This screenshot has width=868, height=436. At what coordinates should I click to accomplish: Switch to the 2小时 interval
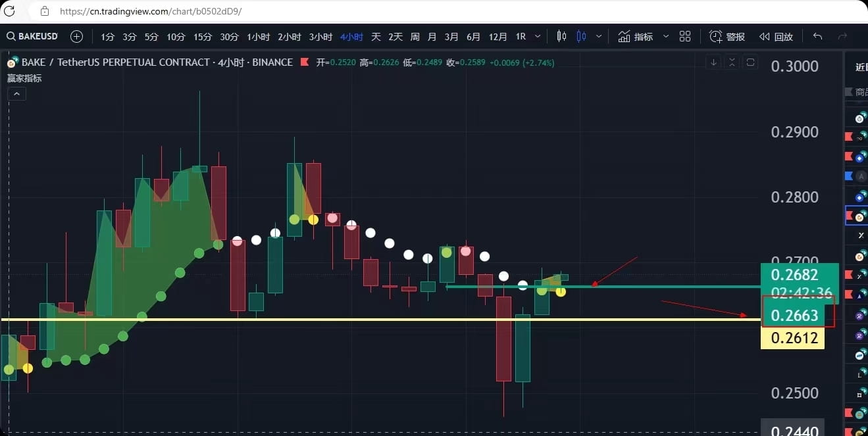[289, 37]
